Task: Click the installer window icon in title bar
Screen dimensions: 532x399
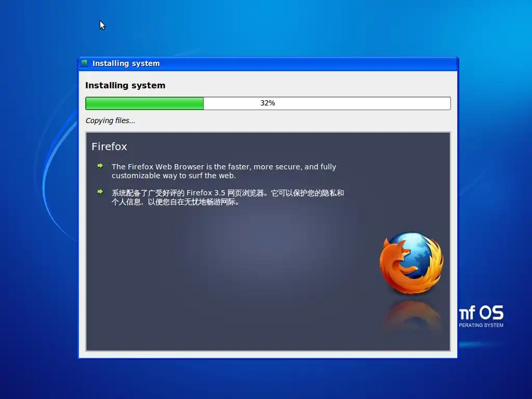Action: click(x=85, y=63)
